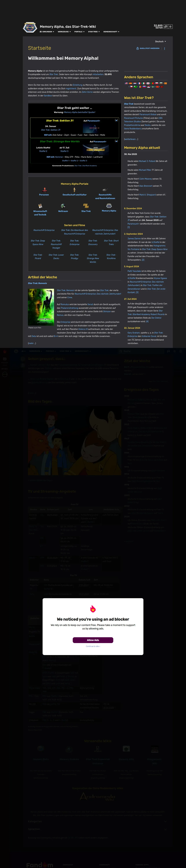The width and height of the screenshot is (186, 868).
Task: Click the Memory Alpha portal badge icon
Action: coord(109,206)
